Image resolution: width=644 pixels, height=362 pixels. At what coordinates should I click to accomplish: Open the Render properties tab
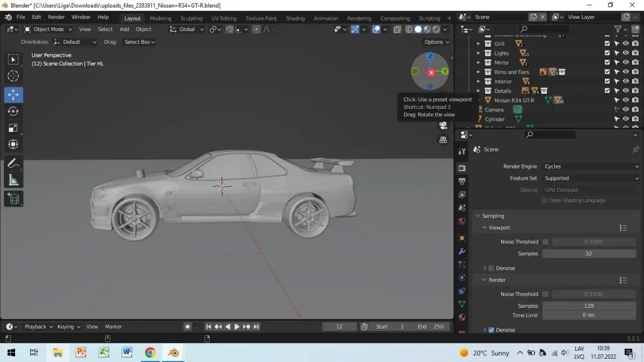(462, 168)
